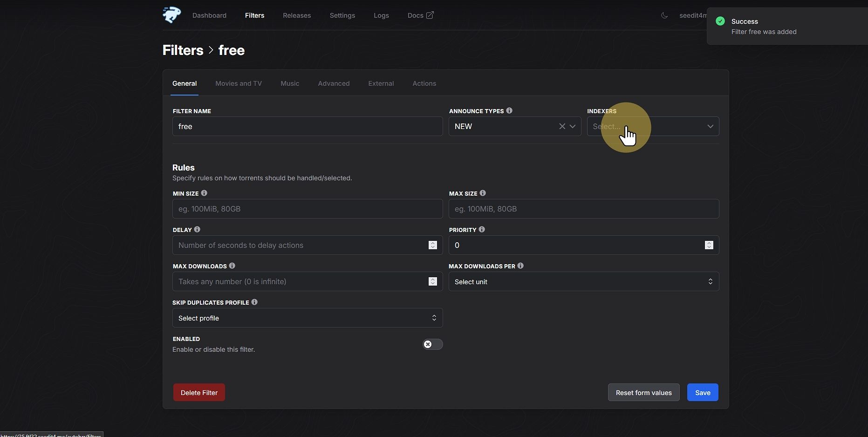The width and height of the screenshot is (868, 437).
Task: Adjust the Priority number stepper
Action: [x=709, y=245]
